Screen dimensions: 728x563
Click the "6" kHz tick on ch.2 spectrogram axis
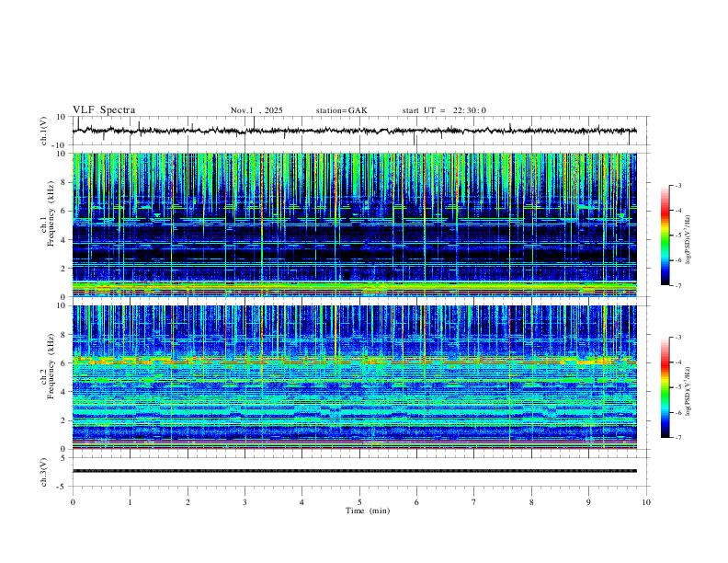coord(64,362)
